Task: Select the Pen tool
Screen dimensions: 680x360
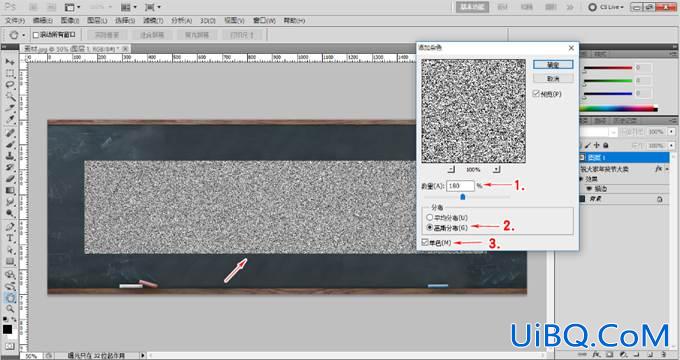Action: point(10,227)
